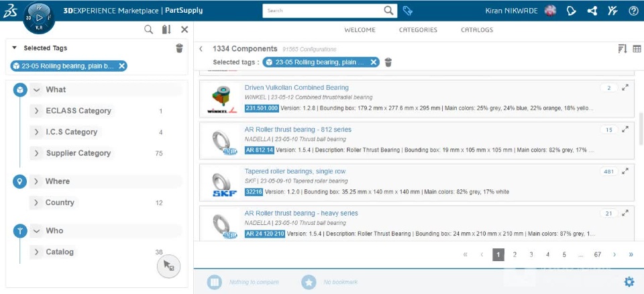Switch to table view icon
Image resolution: width=644 pixels, height=294 pixels.
tap(637, 49)
